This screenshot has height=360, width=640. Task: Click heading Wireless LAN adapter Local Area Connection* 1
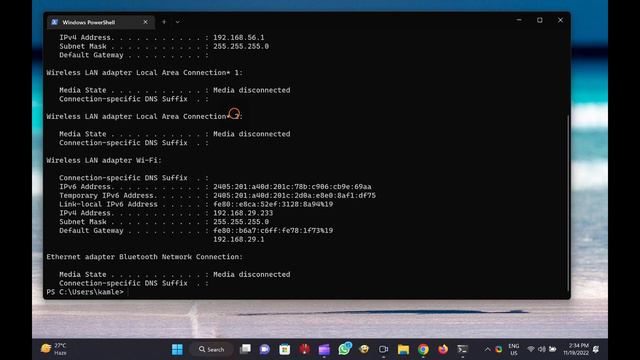[x=144, y=73]
